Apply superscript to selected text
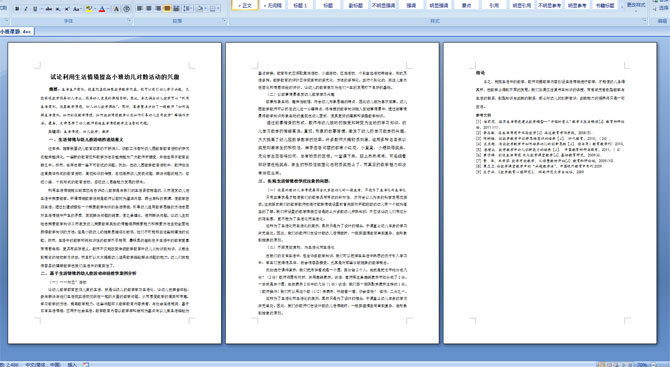 point(67,9)
